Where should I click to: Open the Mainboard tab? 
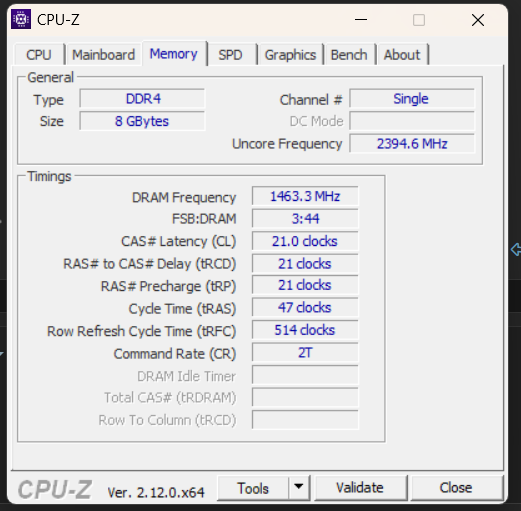pos(103,55)
